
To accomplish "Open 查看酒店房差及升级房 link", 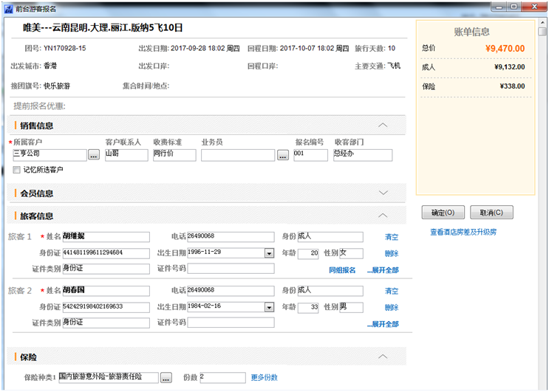I will pos(463,232).
